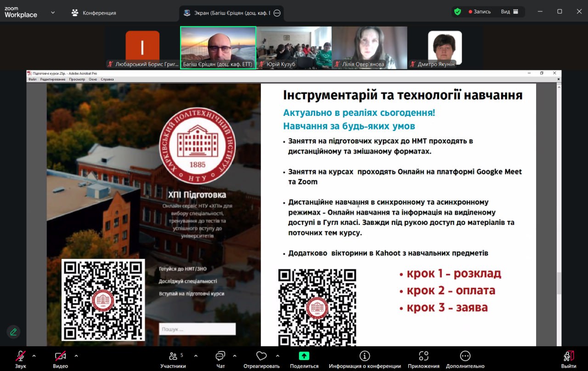Open the Чат panel

click(x=220, y=359)
